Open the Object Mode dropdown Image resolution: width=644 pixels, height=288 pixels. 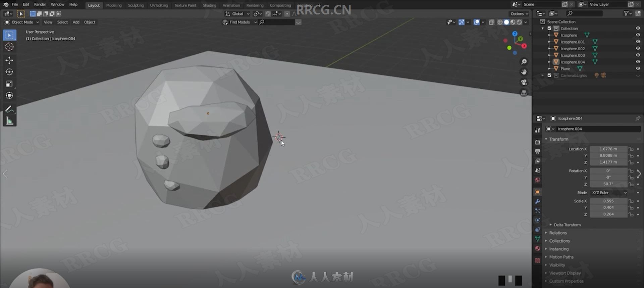coord(22,22)
